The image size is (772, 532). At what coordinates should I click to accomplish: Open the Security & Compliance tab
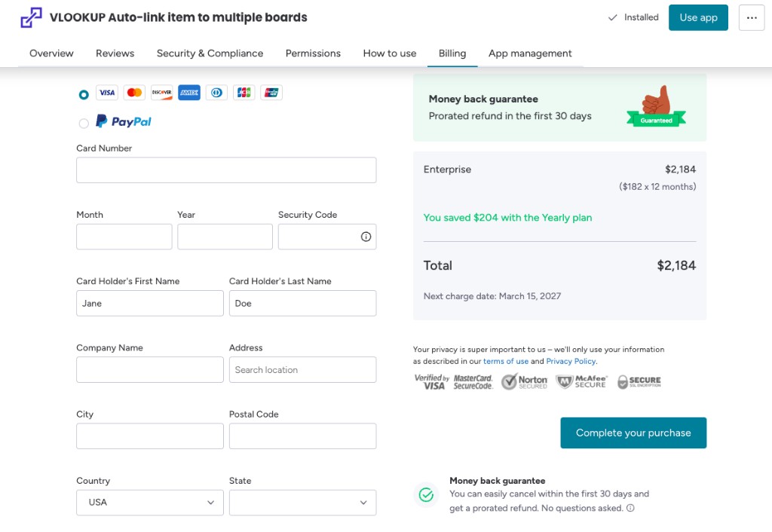(x=210, y=54)
